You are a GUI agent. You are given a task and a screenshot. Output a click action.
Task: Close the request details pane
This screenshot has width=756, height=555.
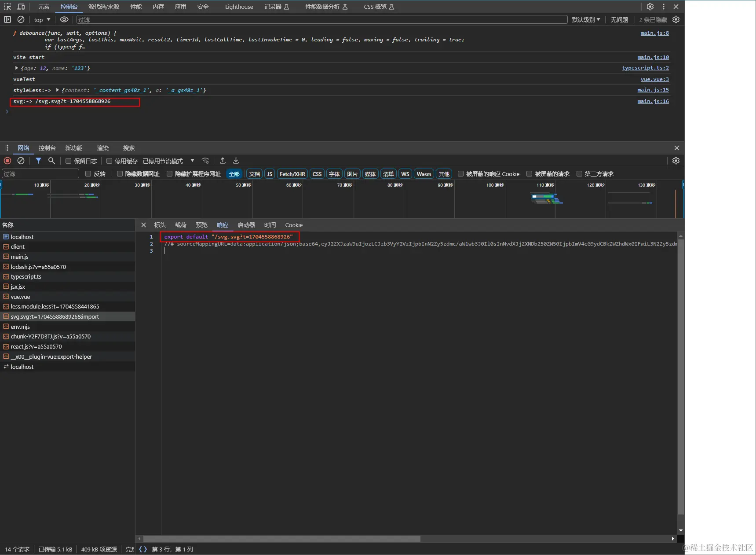tap(143, 225)
